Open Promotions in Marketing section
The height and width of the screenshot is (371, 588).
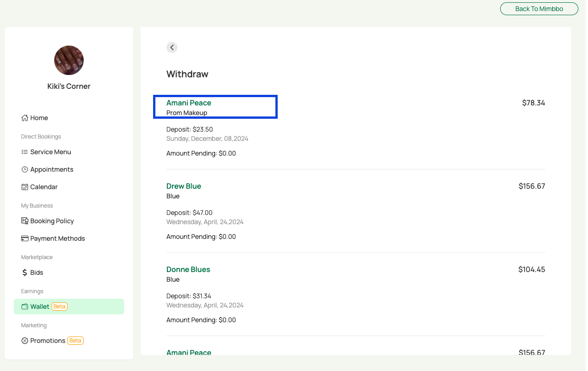69,341
